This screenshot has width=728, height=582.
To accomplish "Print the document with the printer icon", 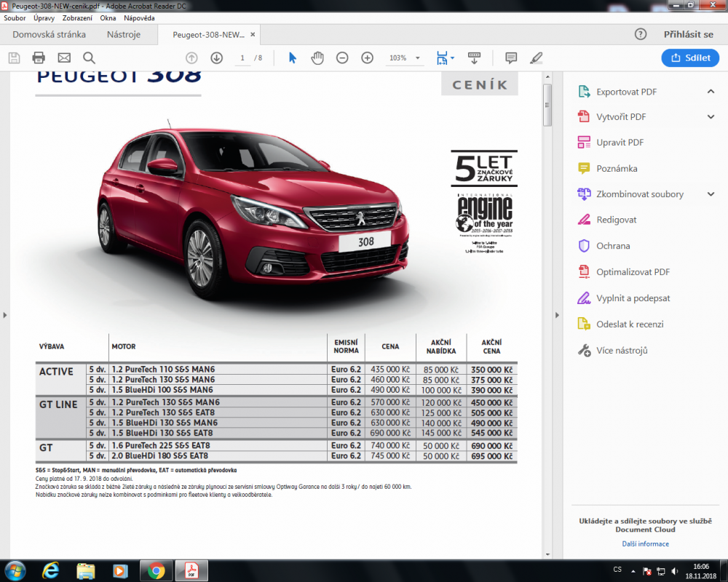I will (x=39, y=58).
